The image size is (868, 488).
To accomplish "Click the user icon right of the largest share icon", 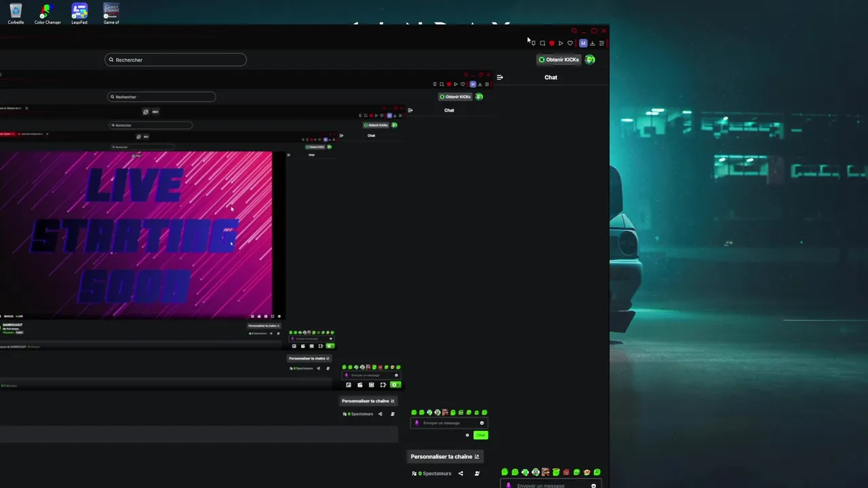I will tap(477, 474).
